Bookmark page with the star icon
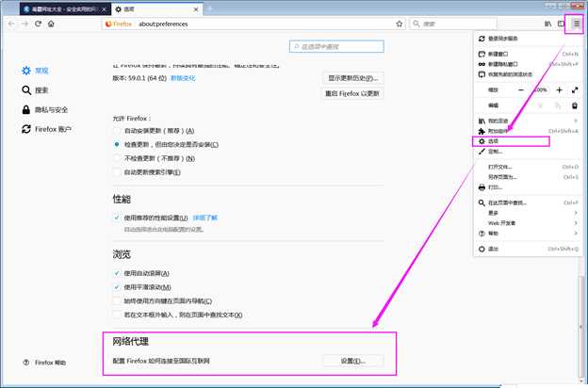588x388 pixels. tap(399, 24)
